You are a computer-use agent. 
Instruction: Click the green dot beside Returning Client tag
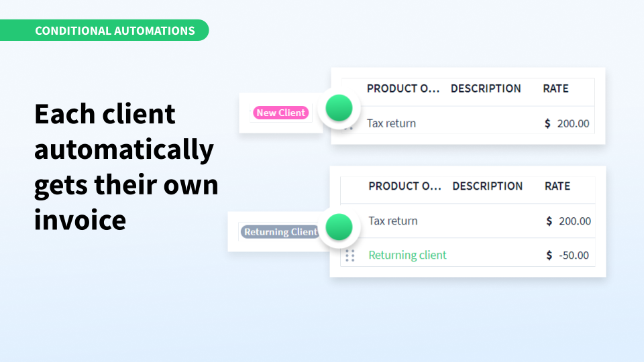339,227
